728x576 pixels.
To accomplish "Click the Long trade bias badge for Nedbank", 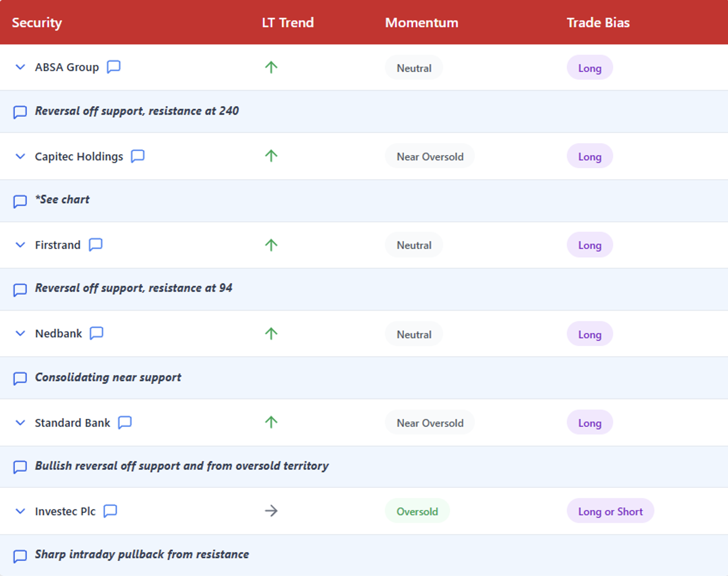I will click(590, 334).
